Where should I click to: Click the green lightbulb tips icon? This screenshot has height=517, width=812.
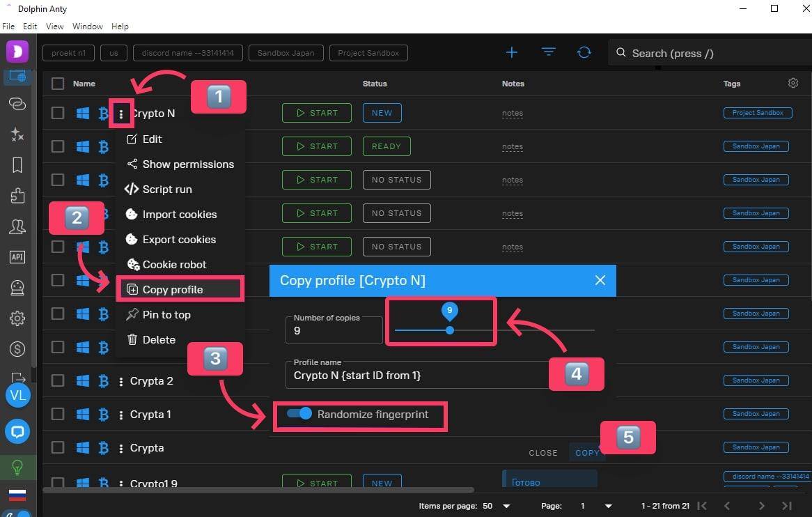pyautogui.click(x=17, y=468)
